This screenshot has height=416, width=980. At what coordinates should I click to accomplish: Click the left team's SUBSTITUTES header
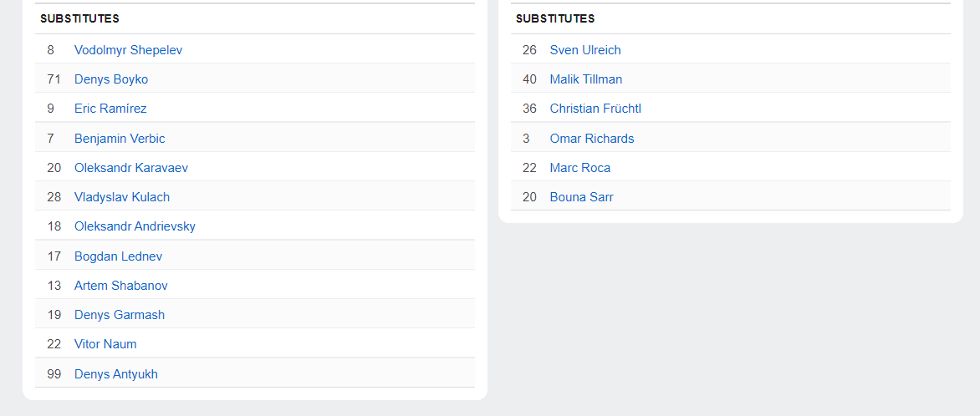(79, 18)
